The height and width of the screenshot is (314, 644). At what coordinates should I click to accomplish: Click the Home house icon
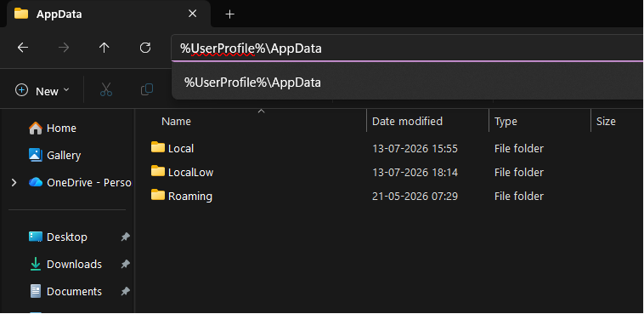pyautogui.click(x=36, y=128)
